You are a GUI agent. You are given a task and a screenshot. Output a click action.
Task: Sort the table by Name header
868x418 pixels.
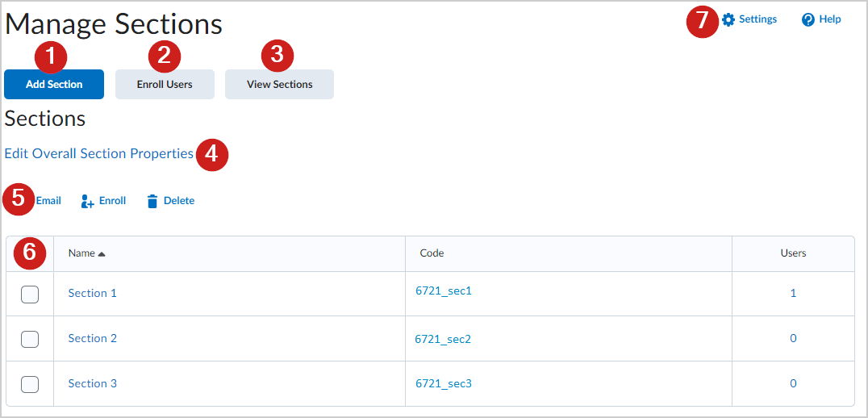coord(81,253)
